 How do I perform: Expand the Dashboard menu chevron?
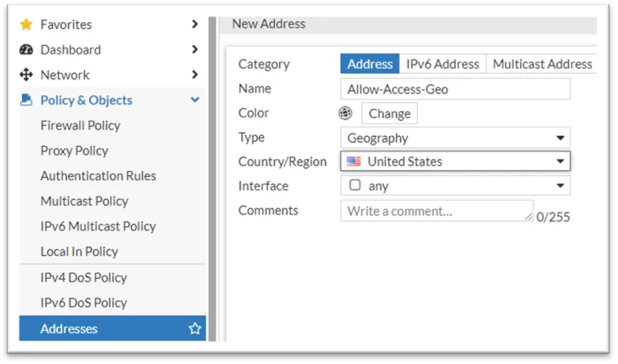pos(195,49)
